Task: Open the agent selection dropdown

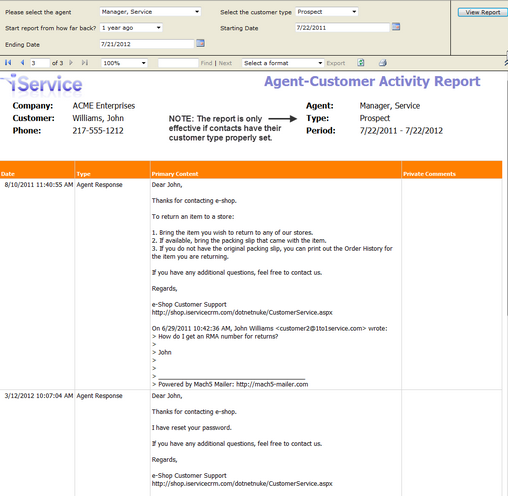Action: coord(150,12)
